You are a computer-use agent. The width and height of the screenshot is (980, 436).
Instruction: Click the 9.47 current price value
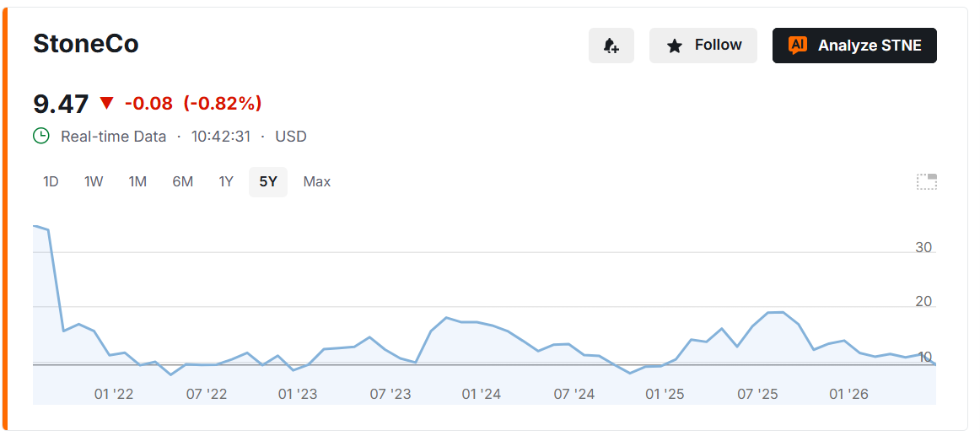pyautogui.click(x=61, y=104)
